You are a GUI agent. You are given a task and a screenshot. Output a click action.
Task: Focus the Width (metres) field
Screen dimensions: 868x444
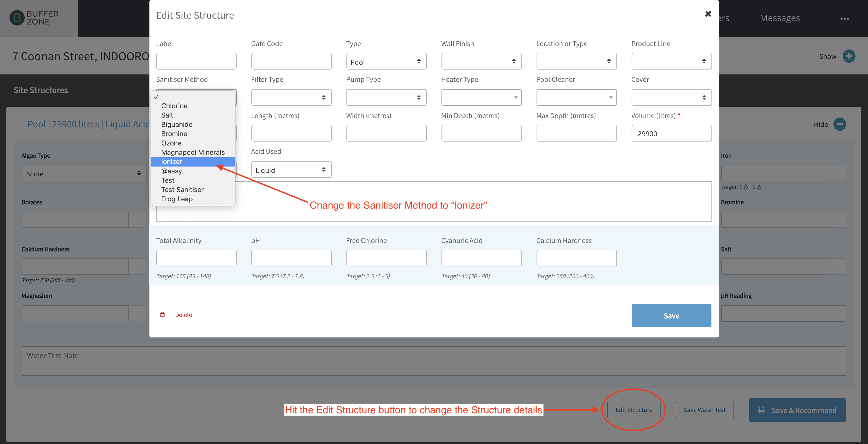pos(386,133)
